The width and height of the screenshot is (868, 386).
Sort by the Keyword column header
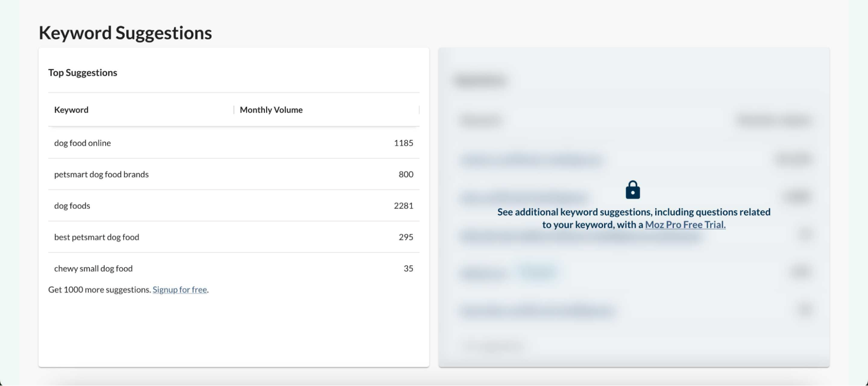(x=71, y=110)
